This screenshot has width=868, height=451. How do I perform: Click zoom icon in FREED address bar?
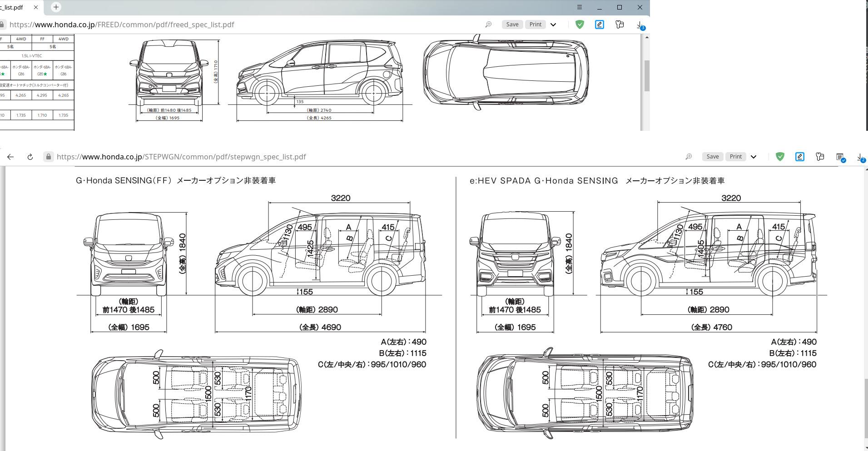click(488, 25)
